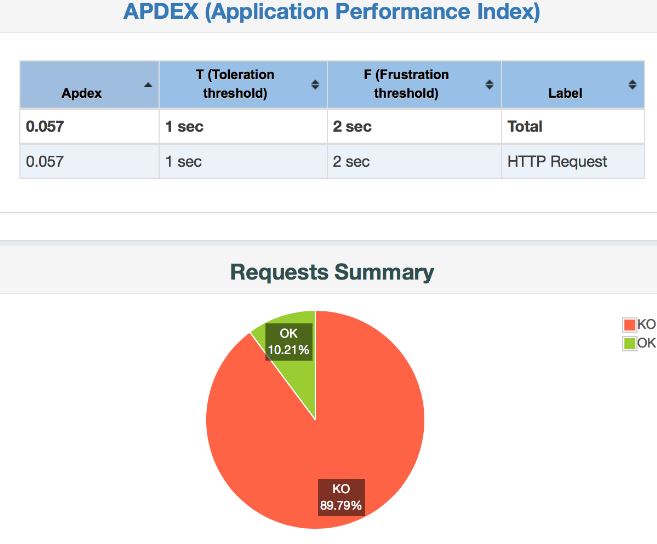Click 2 sec cell in HTTP Request row
The height and width of the screenshot is (544, 657).
(x=414, y=161)
